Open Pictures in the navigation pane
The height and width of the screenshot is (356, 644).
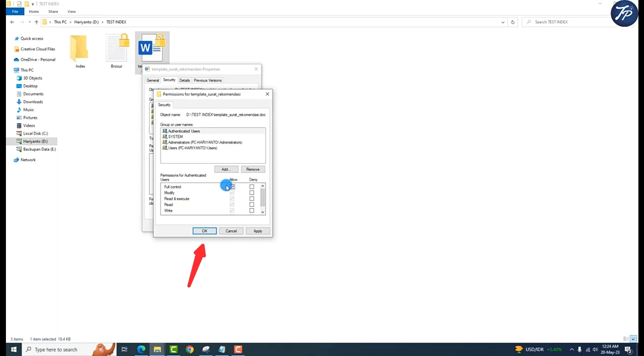pyautogui.click(x=30, y=118)
